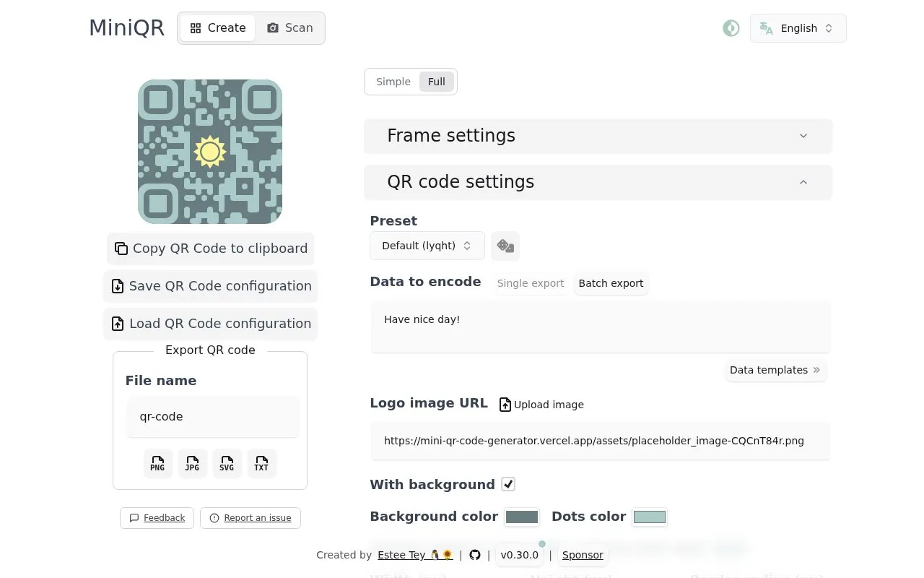Pick a new Dots color
924x578 pixels.
649,517
